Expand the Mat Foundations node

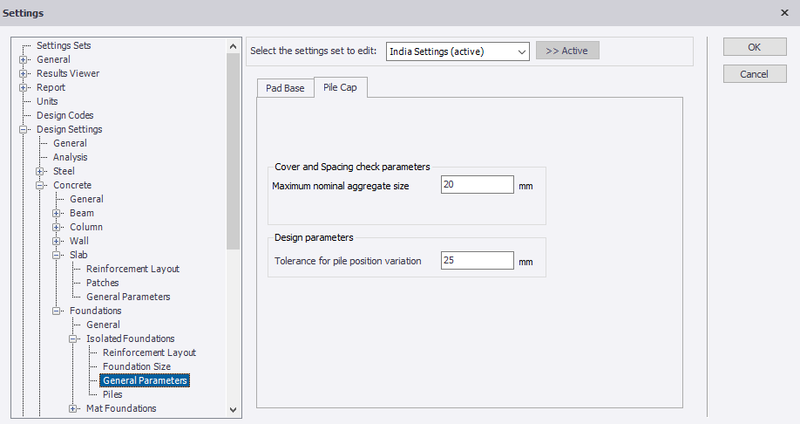[x=73, y=409]
